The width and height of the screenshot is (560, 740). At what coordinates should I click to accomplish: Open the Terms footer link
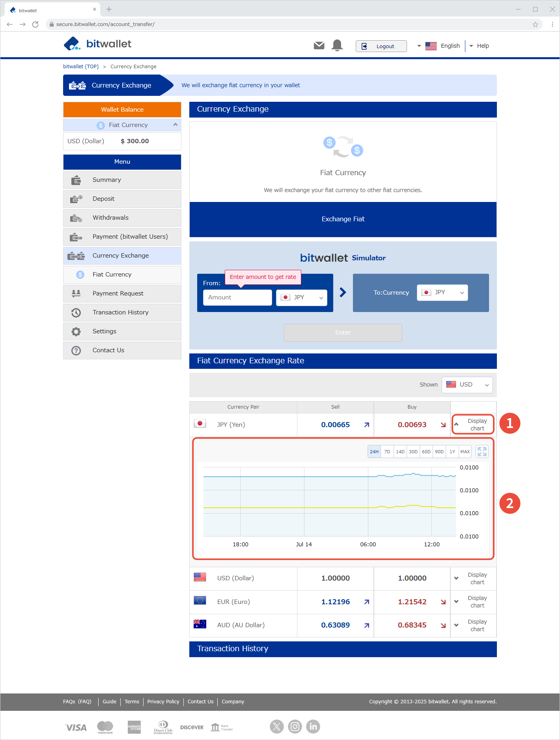coord(132,701)
